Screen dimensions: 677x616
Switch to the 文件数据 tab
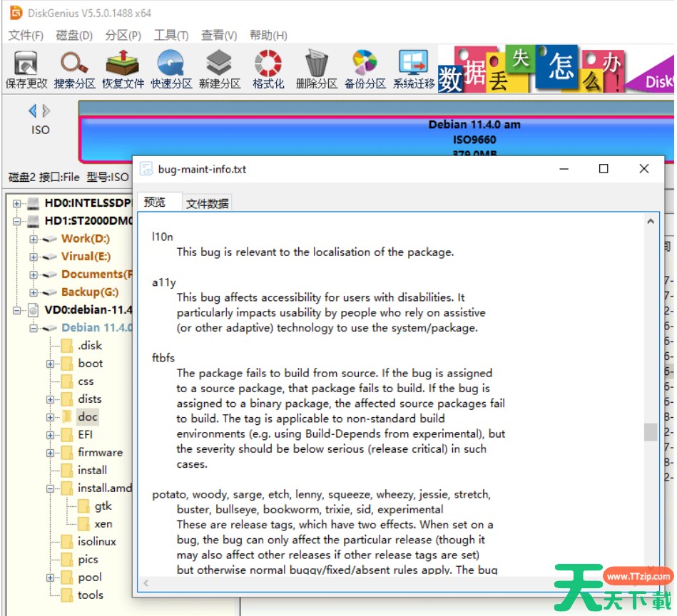coord(207,203)
